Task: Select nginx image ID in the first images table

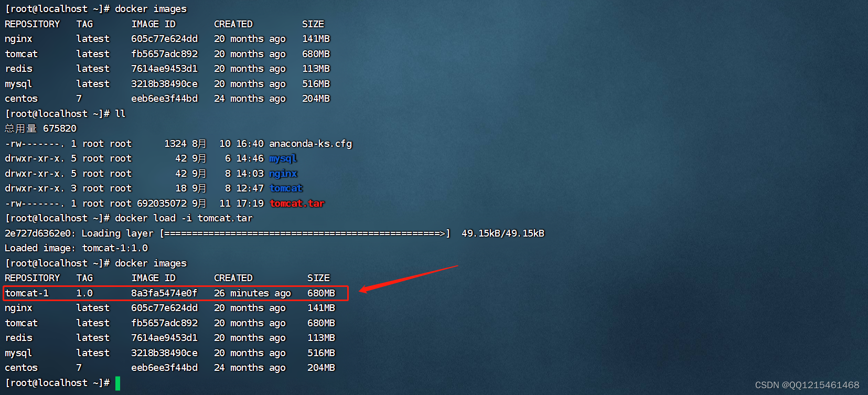Action: (x=164, y=39)
